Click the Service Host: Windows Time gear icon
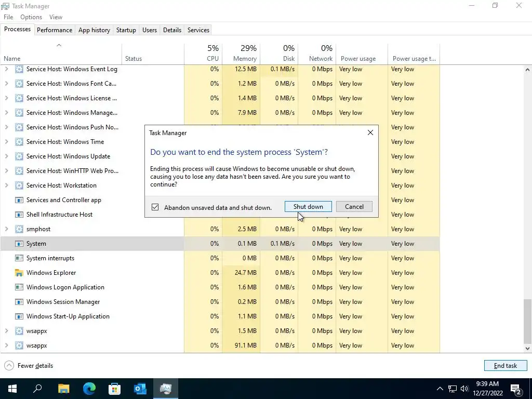Screen dimensions: 532x399 pos(19,142)
